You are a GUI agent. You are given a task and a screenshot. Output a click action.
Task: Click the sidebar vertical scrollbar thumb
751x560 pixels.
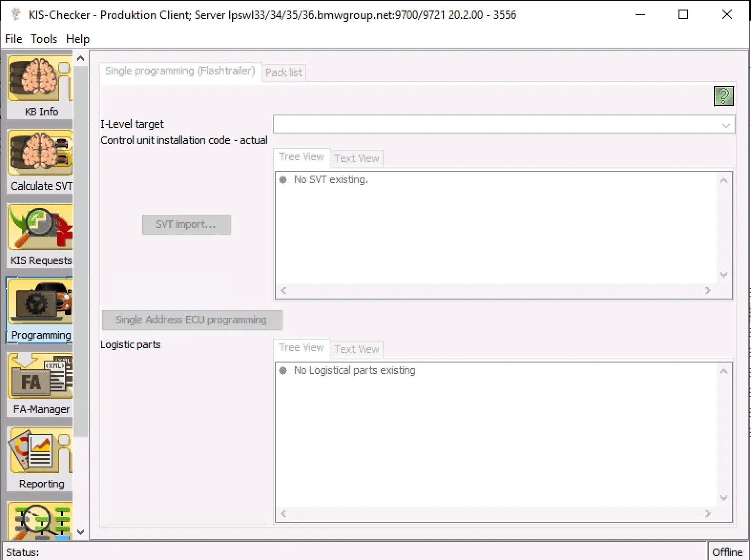(81, 250)
